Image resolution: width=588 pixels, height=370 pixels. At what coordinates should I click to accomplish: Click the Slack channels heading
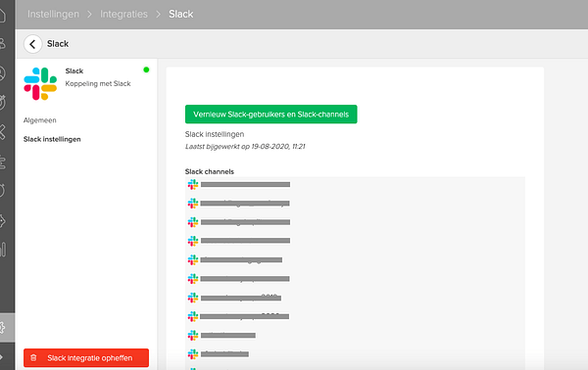point(210,171)
